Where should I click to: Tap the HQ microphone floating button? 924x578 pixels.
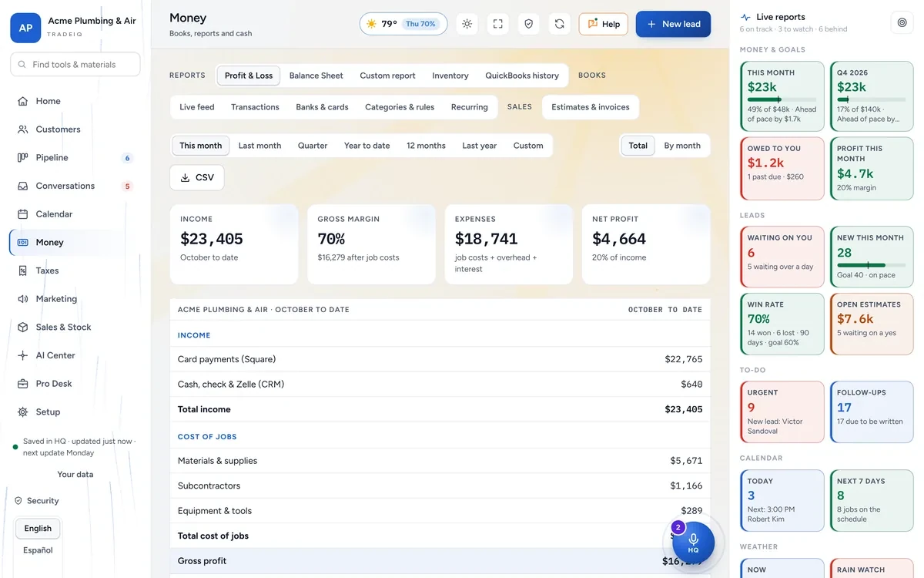(693, 543)
